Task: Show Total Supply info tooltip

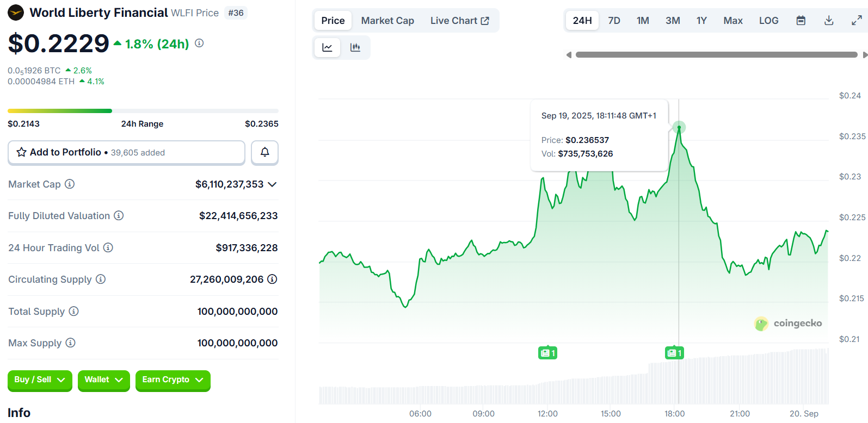Action: click(x=73, y=311)
